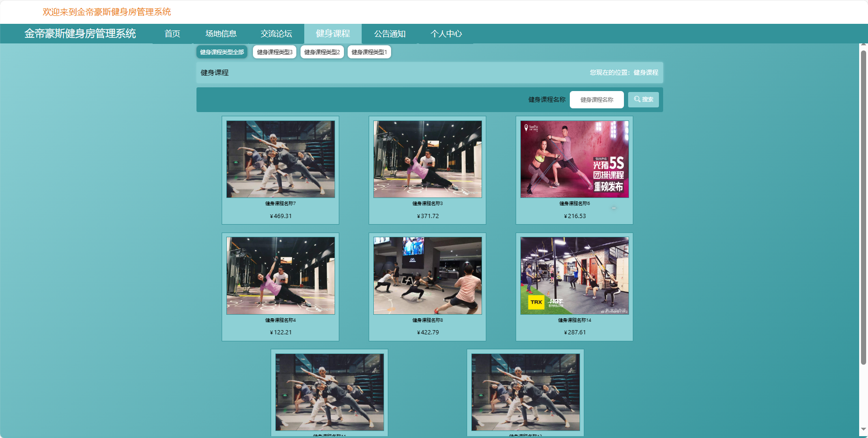Click the ¥122.21 price
Image resolution: width=868 pixels, height=438 pixels.
click(x=280, y=332)
